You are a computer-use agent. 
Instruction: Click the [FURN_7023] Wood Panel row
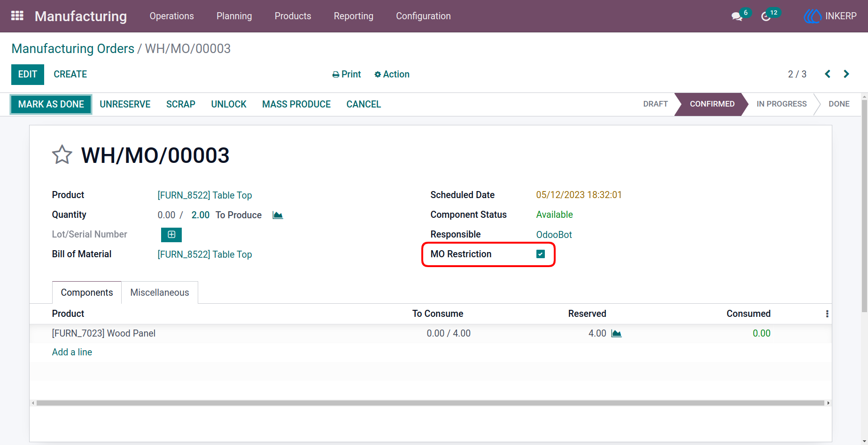[430, 333]
